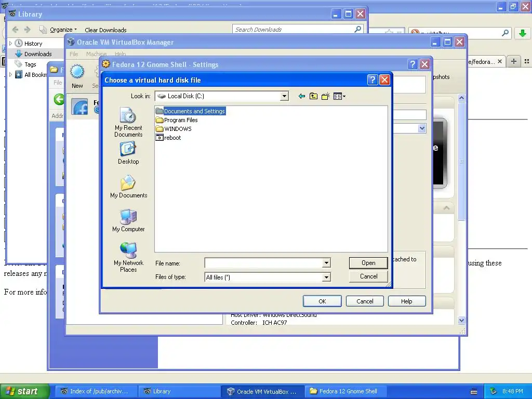Switch to Library taskbar item
Viewport: 532px width, 399px height.
(x=179, y=391)
